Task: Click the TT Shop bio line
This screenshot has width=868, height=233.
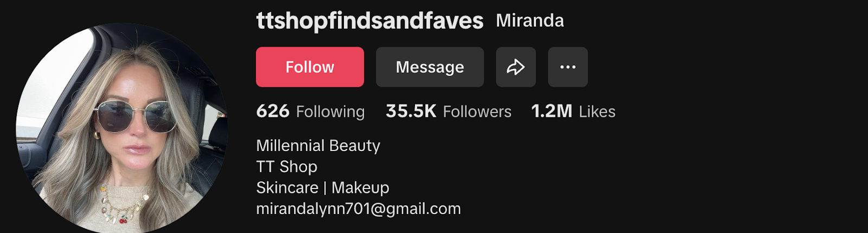Action: tap(286, 167)
